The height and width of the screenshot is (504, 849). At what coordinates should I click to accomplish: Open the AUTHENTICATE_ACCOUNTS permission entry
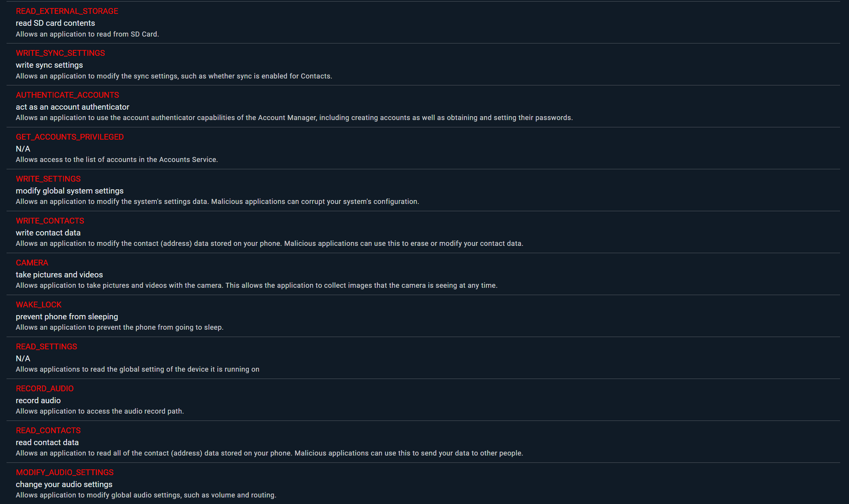pyautogui.click(x=67, y=95)
